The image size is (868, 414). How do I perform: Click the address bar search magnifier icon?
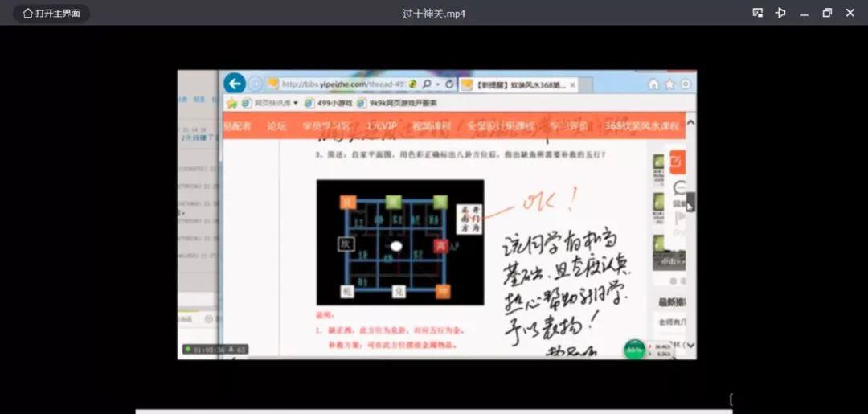(427, 84)
